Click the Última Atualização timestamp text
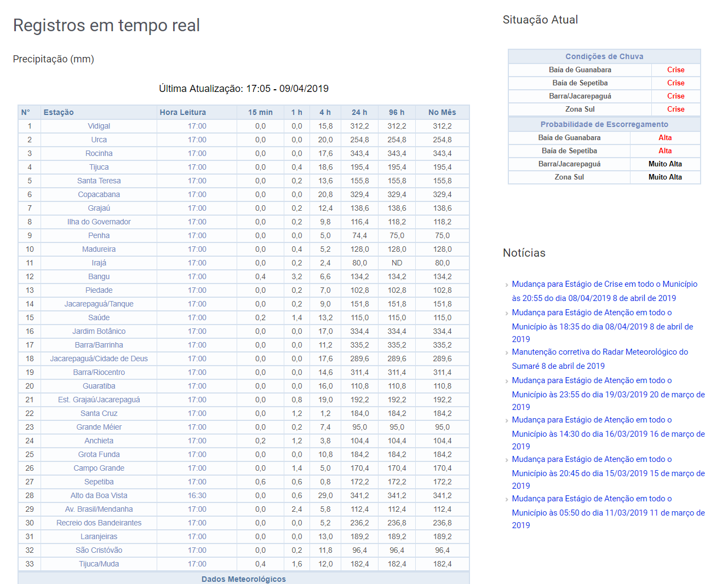This screenshot has height=584, width=728. click(x=244, y=89)
